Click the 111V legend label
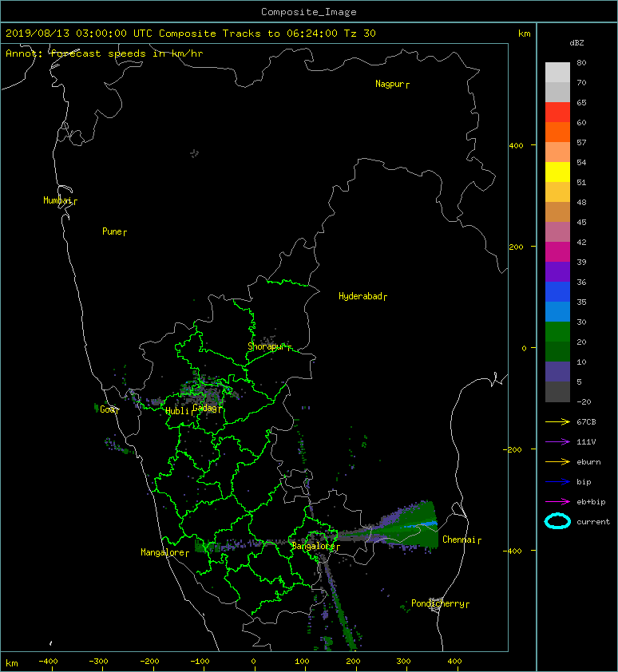Viewport: 618px width, 672px height. pos(586,442)
